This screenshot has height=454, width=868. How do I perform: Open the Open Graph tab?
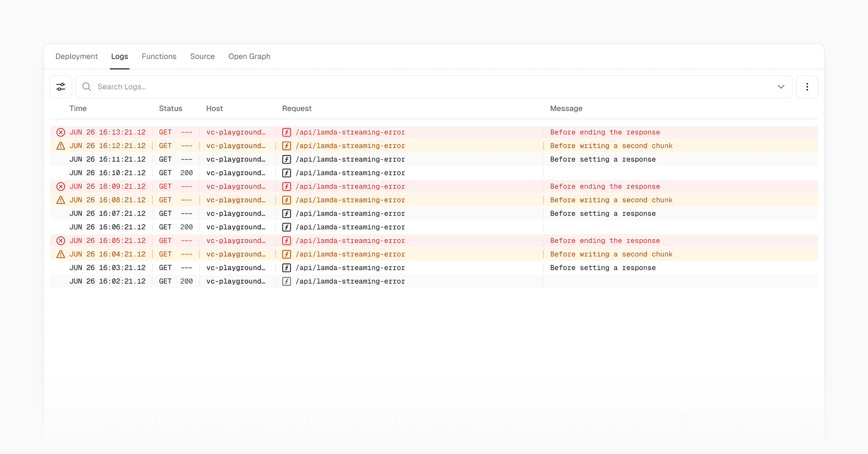(x=249, y=56)
